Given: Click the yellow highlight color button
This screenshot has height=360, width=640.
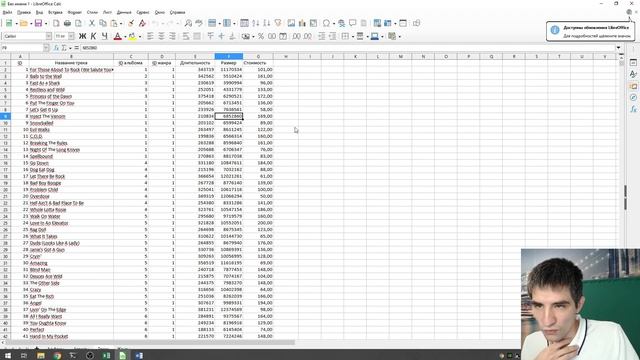Looking at the screenshot, I should 132,36.
